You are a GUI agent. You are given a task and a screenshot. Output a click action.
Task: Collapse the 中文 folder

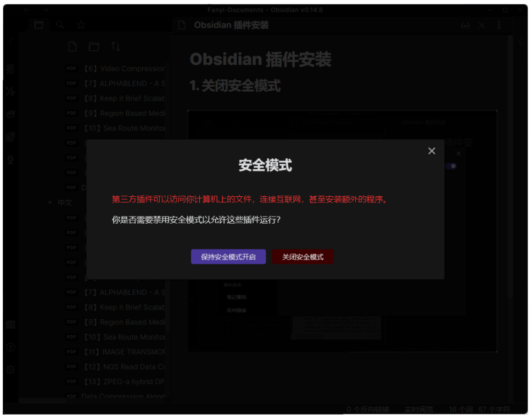click(x=50, y=203)
